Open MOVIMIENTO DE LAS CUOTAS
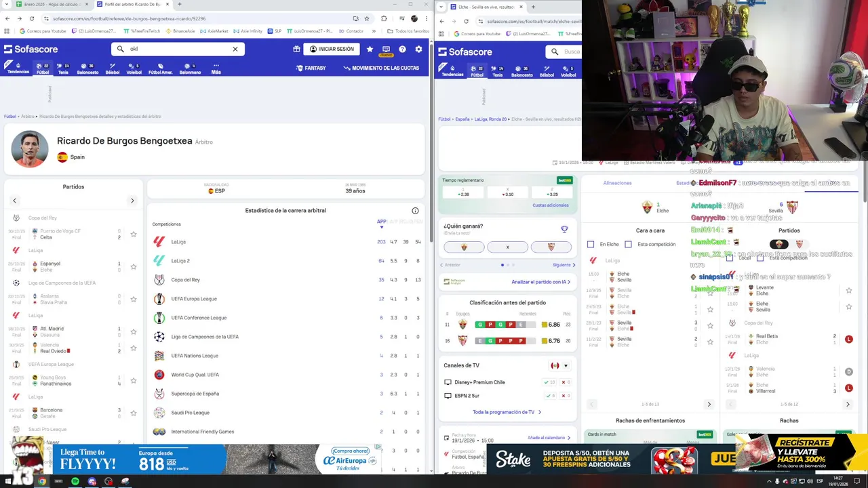 (381, 68)
